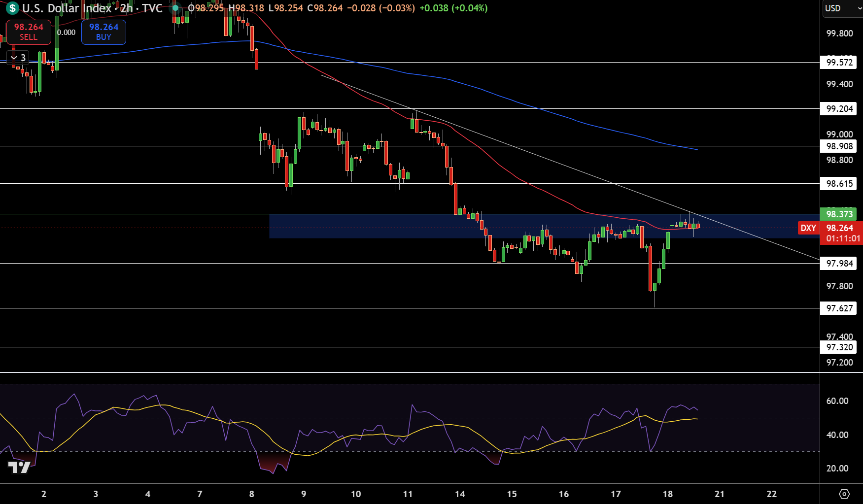The height and width of the screenshot is (504, 863).
Task: Open chart settings gear icon
Action: (844, 494)
